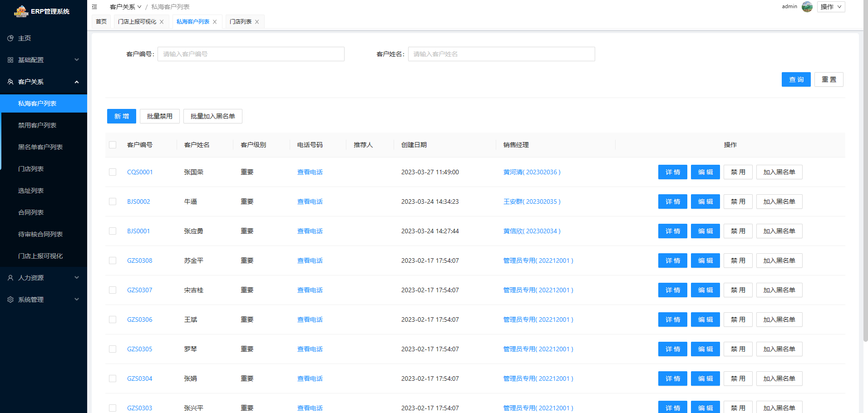Switch to the 门店上报可视化 tab
This screenshot has width=868, height=413.
coord(137,22)
